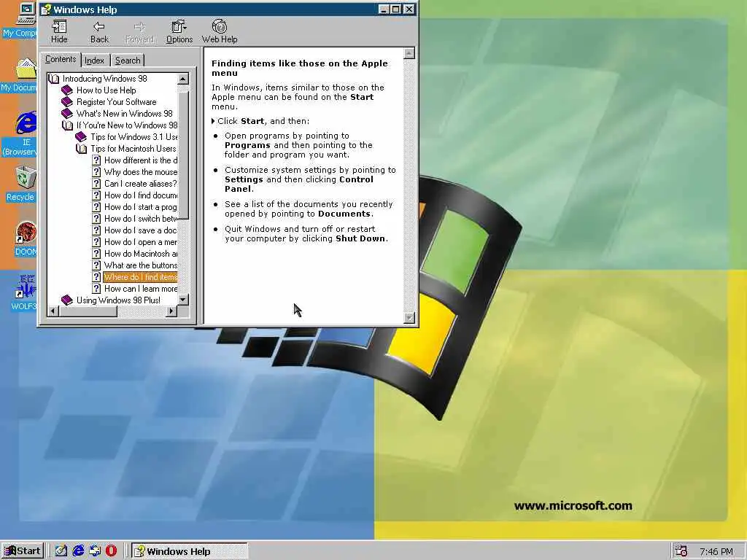The image size is (747, 560).
Task: Switch to the Index tab
Action: (94, 61)
